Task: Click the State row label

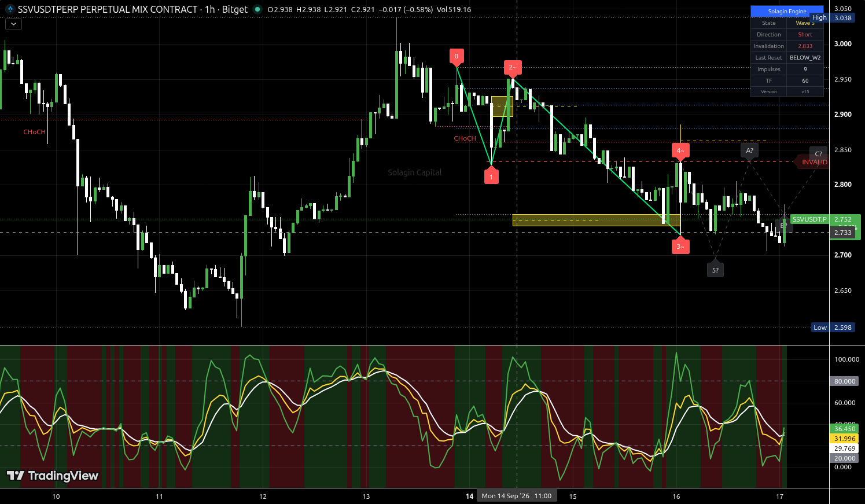Action: (768, 23)
